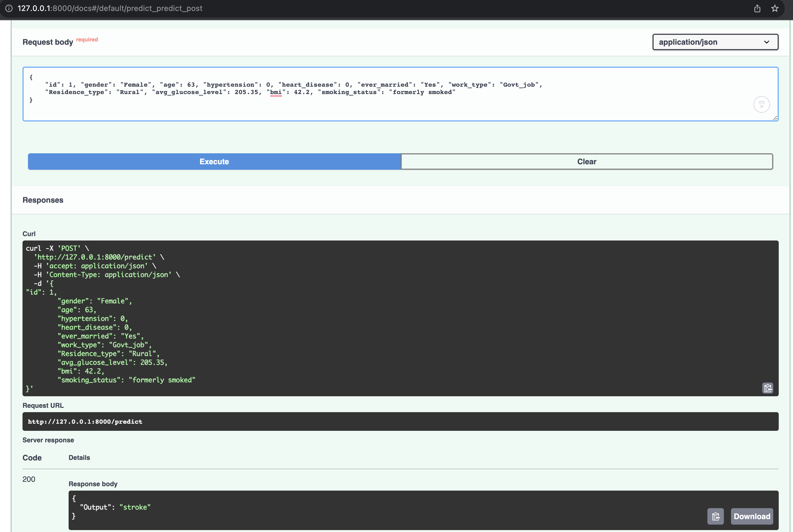Click the "heart_disease": 0 line in curl
Viewport: 793px width, 532px height.
95,327
